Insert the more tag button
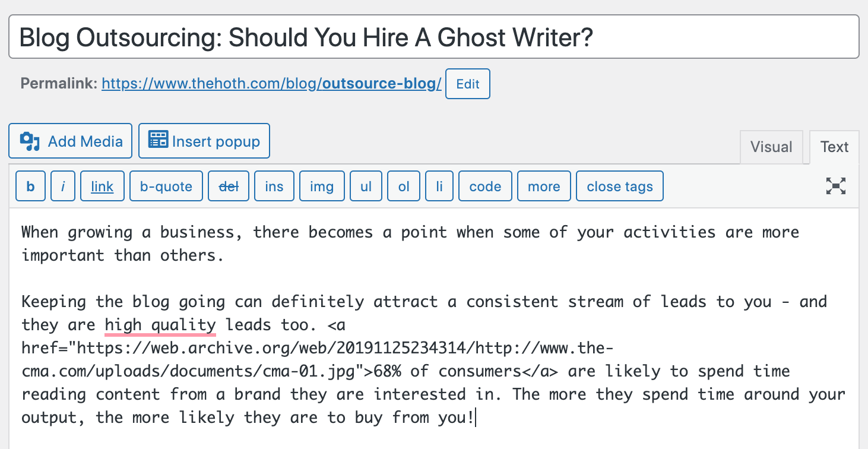This screenshot has width=868, height=449. coord(544,186)
